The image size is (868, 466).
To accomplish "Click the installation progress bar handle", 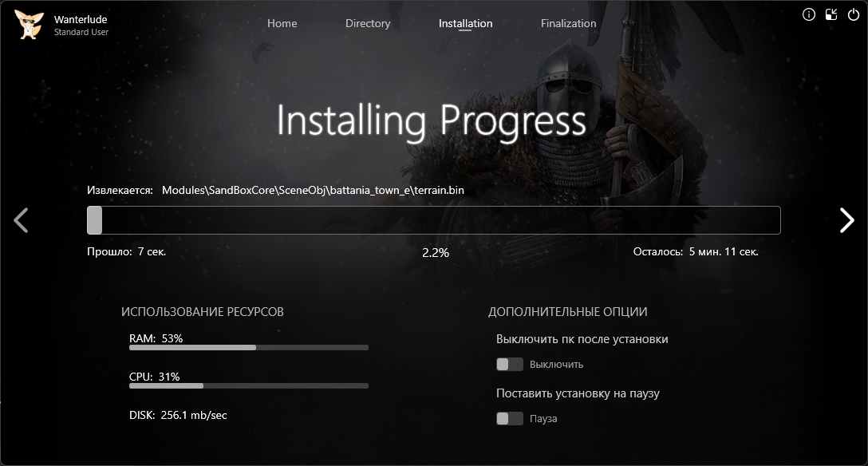I will tap(95, 220).
